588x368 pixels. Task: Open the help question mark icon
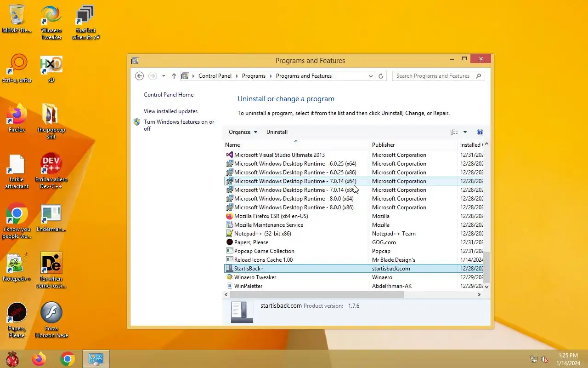tap(480, 132)
